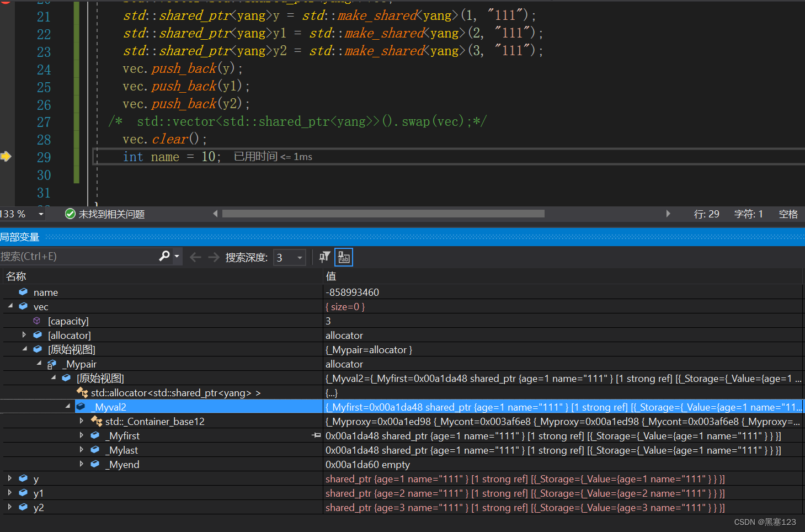Viewport: 805px width, 532px height.
Task: Click the search back arrow
Action: point(195,257)
